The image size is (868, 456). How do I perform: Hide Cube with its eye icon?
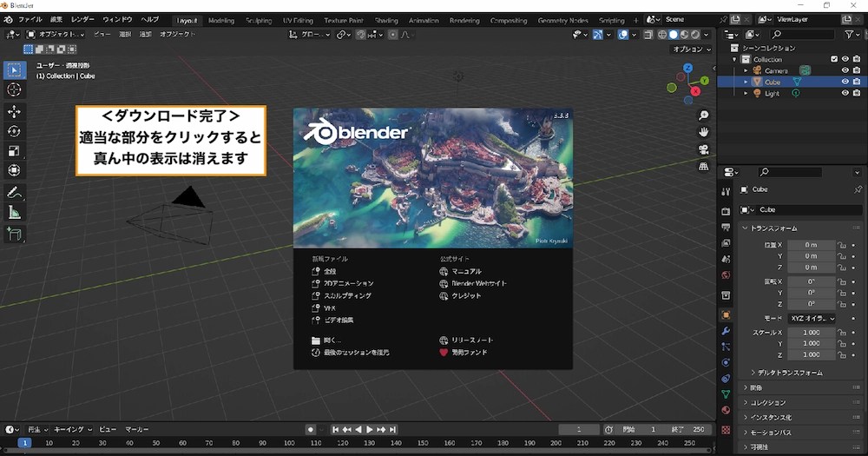[845, 82]
